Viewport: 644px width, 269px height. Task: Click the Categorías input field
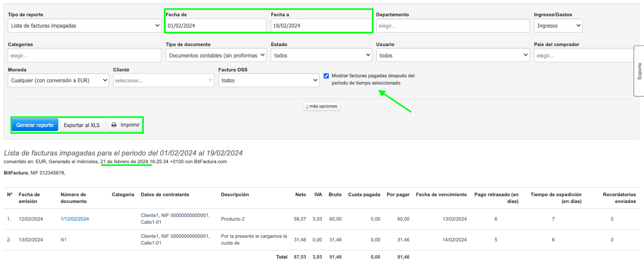click(84, 56)
